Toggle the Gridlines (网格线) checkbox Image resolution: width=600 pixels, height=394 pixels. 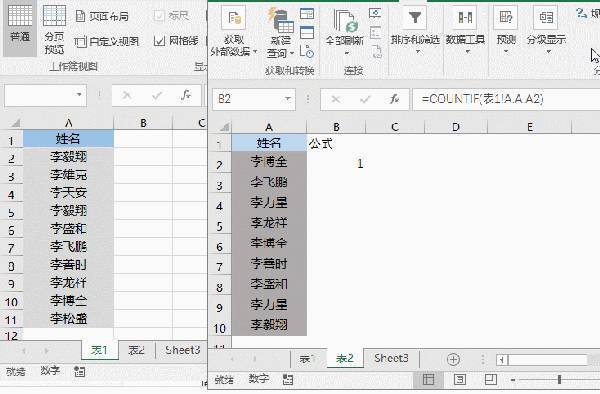click(x=159, y=41)
